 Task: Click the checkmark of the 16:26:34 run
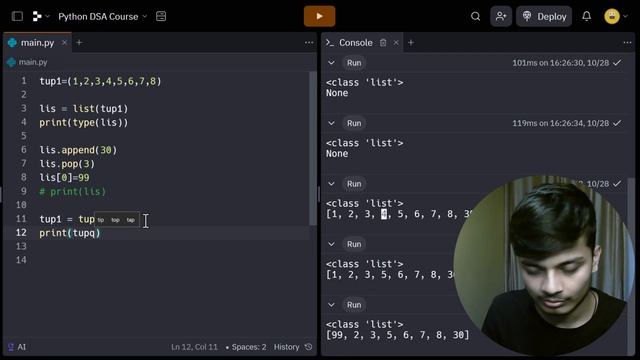[617, 123]
